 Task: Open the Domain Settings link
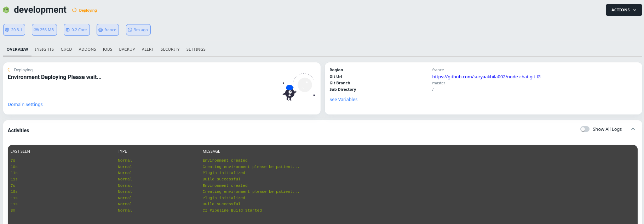pos(25,105)
